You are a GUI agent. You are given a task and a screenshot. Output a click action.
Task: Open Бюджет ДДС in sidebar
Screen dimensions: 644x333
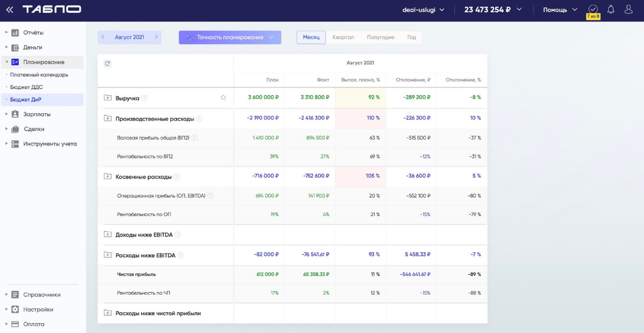point(26,87)
